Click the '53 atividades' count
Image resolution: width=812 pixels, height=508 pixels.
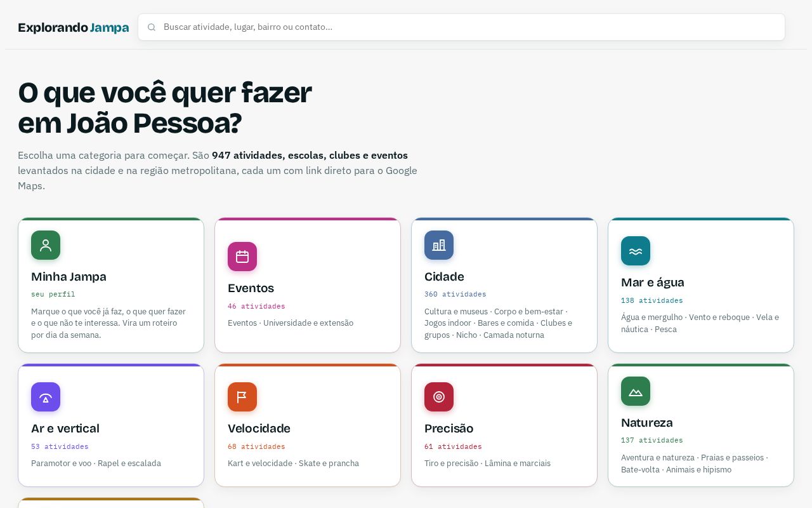[60, 447]
